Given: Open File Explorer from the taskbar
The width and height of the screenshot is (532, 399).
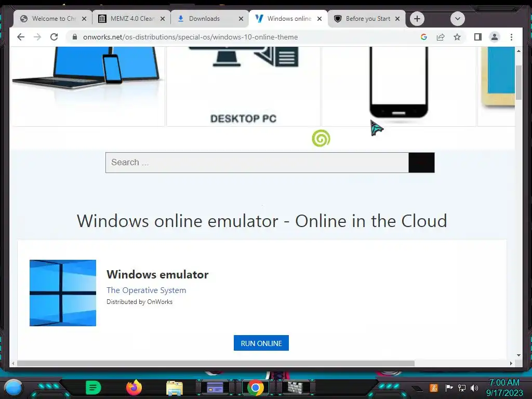Looking at the screenshot, I should click(175, 388).
